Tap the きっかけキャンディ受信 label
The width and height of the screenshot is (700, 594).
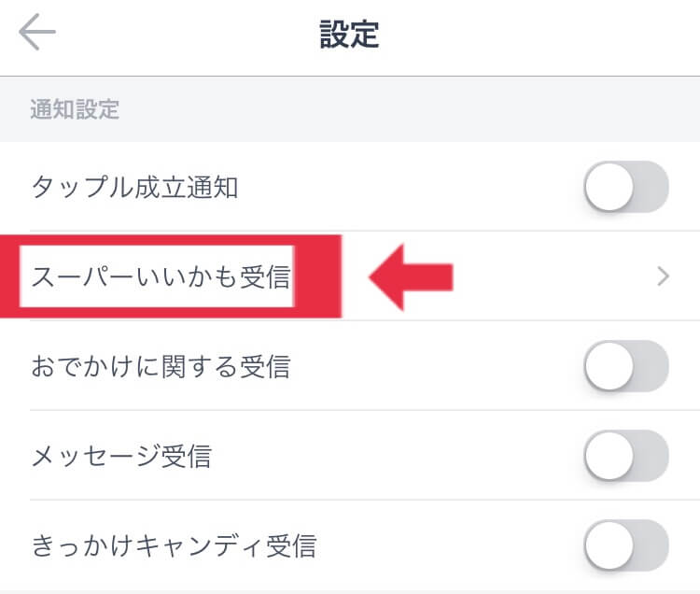(x=174, y=545)
